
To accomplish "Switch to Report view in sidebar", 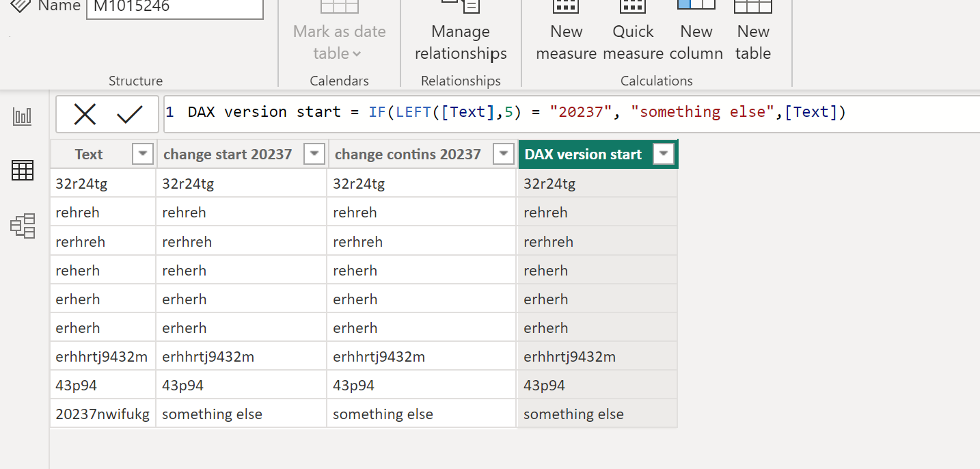I will [23, 117].
